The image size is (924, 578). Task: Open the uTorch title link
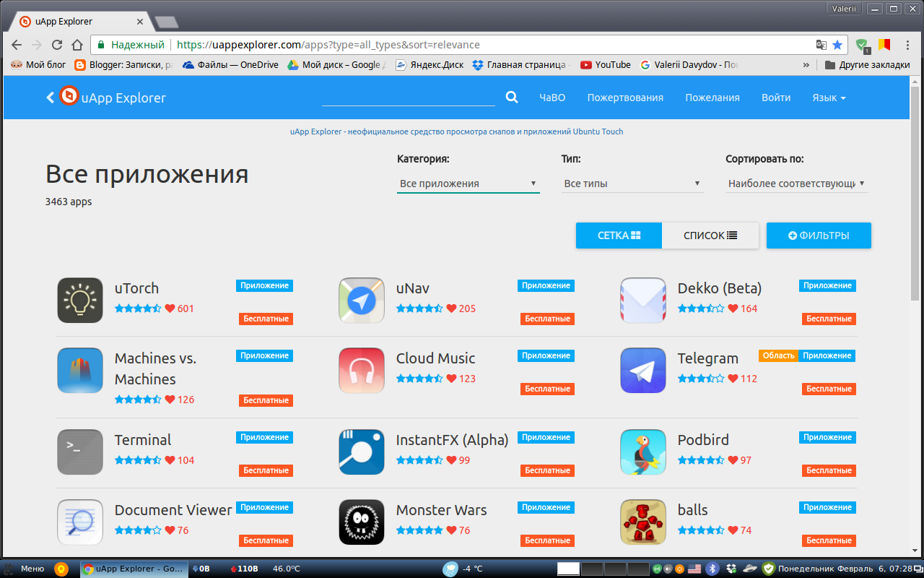click(x=136, y=288)
